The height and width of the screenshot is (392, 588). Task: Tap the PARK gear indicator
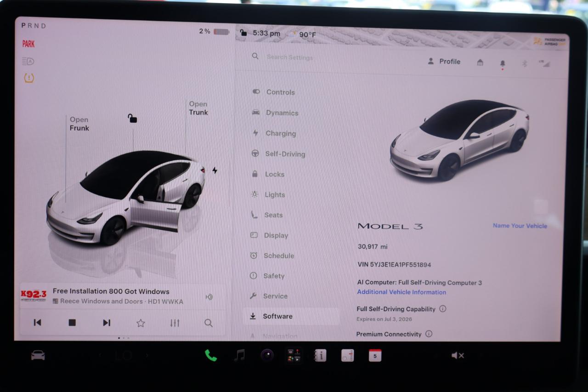pos(28,44)
